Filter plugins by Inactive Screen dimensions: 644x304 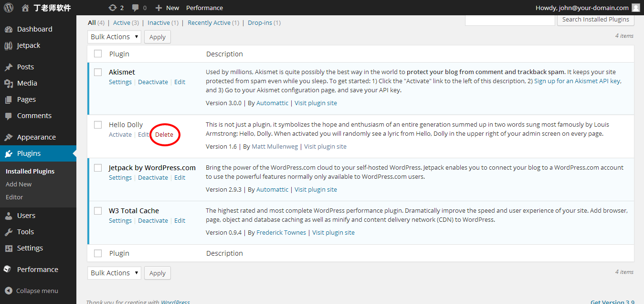[158, 22]
